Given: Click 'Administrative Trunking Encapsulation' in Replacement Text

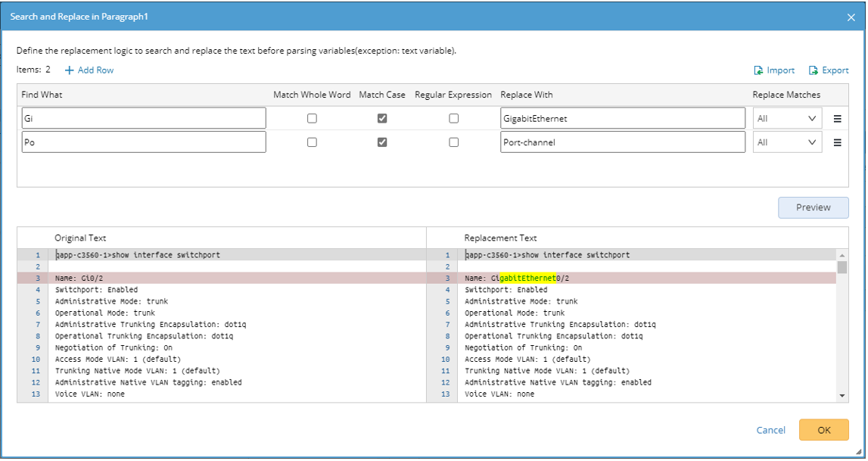Looking at the screenshot, I should (560, 325).
